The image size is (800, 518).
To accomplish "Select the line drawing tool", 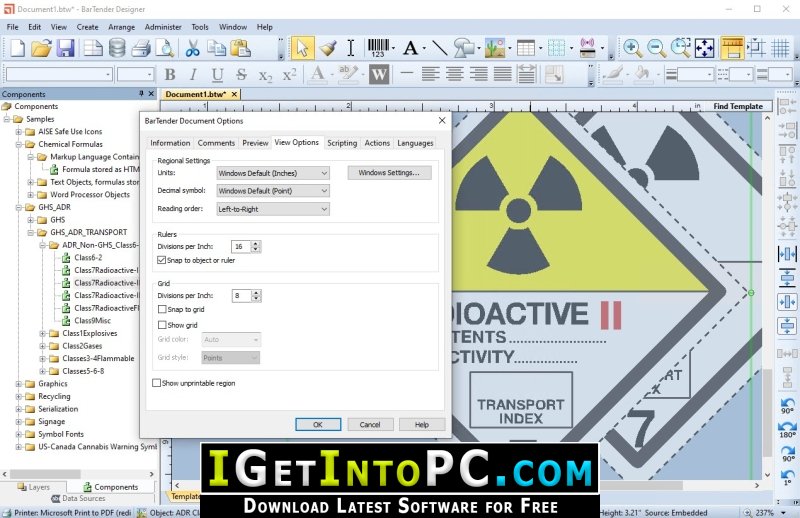I will 439,48.
